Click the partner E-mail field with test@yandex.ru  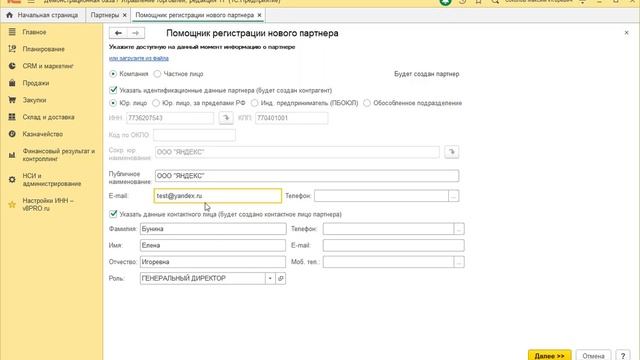point(218,196)
